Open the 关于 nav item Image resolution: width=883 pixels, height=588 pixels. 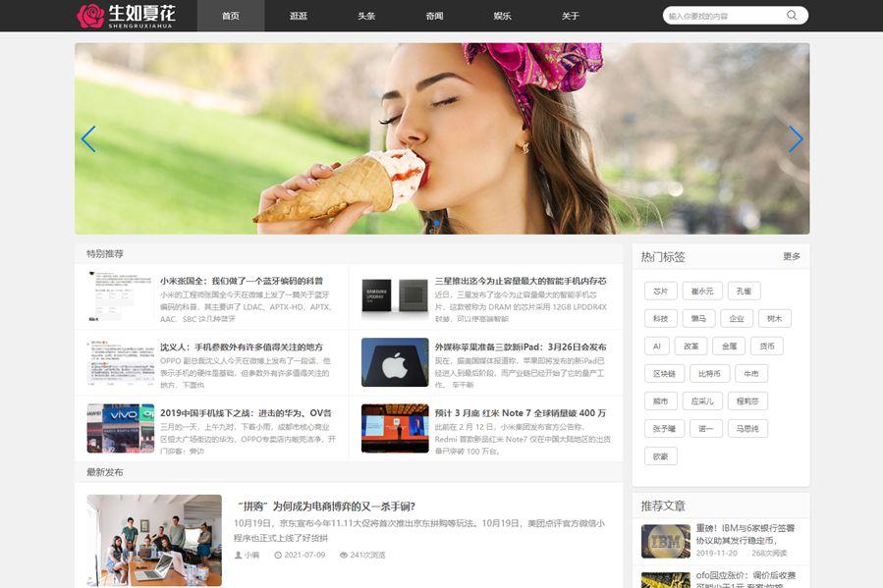tap(570, 16)
